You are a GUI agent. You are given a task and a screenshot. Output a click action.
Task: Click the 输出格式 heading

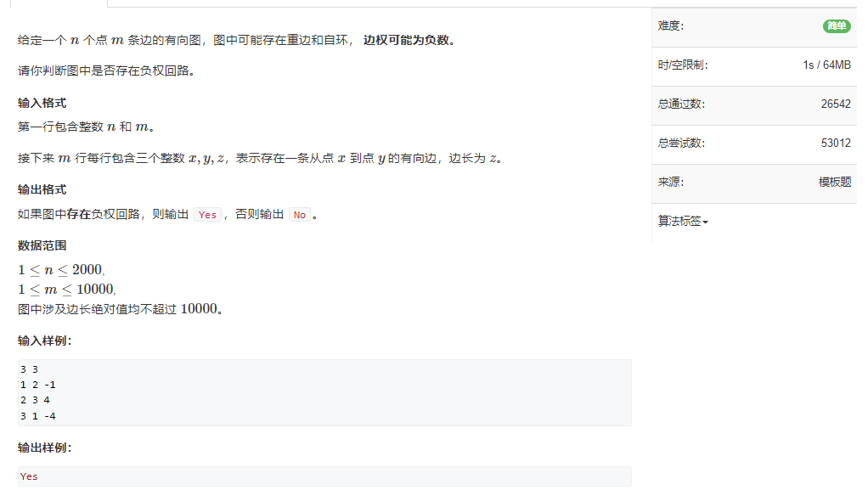coord(42,190)
